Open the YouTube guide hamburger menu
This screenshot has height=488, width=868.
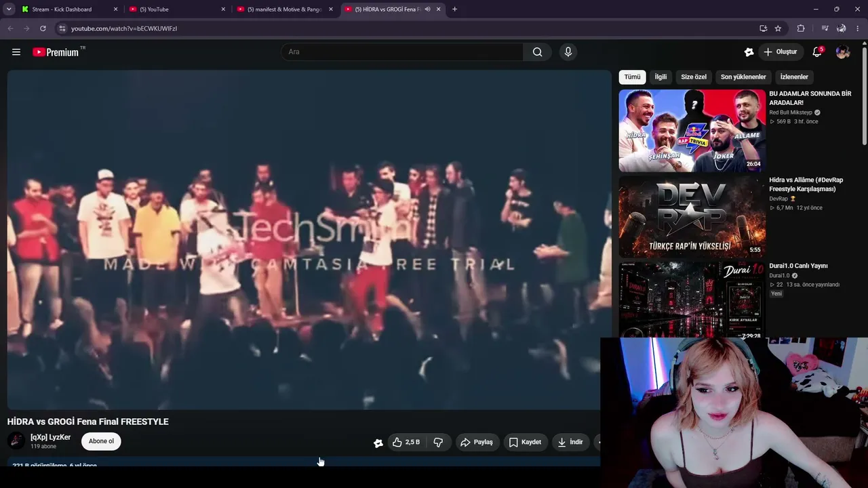click(x=16, y=52)
